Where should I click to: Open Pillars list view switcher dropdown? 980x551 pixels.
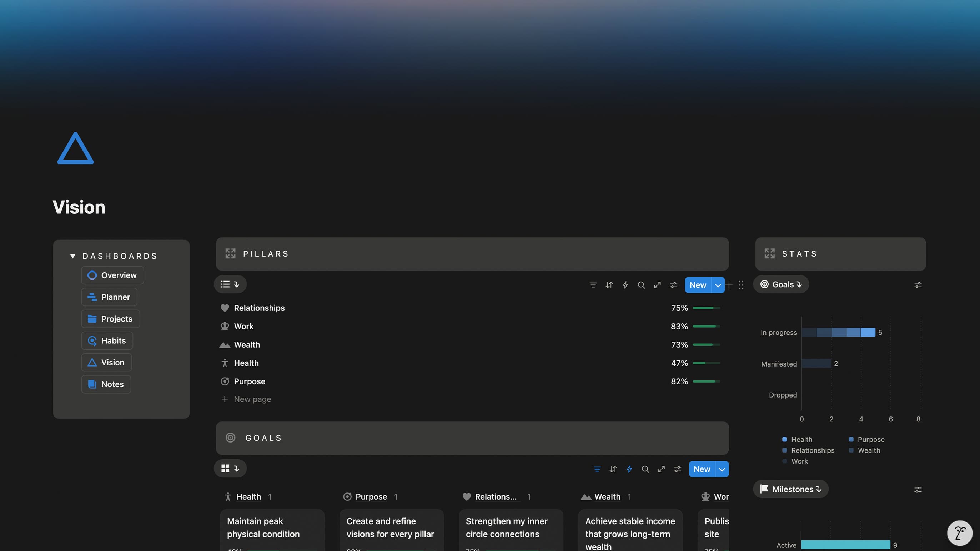(230, 284)
